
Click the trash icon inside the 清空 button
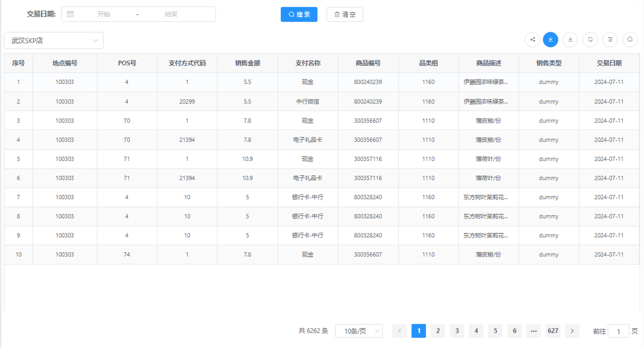click(x=337, y=14)
